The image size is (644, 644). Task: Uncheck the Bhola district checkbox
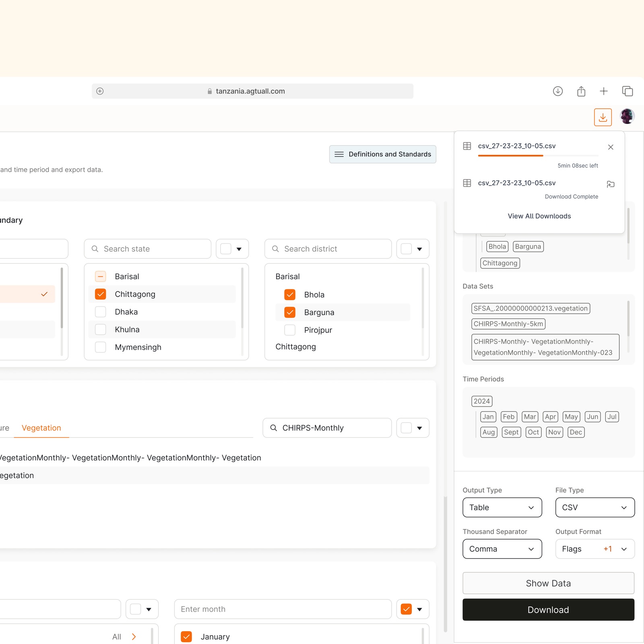tap(290, 295)
